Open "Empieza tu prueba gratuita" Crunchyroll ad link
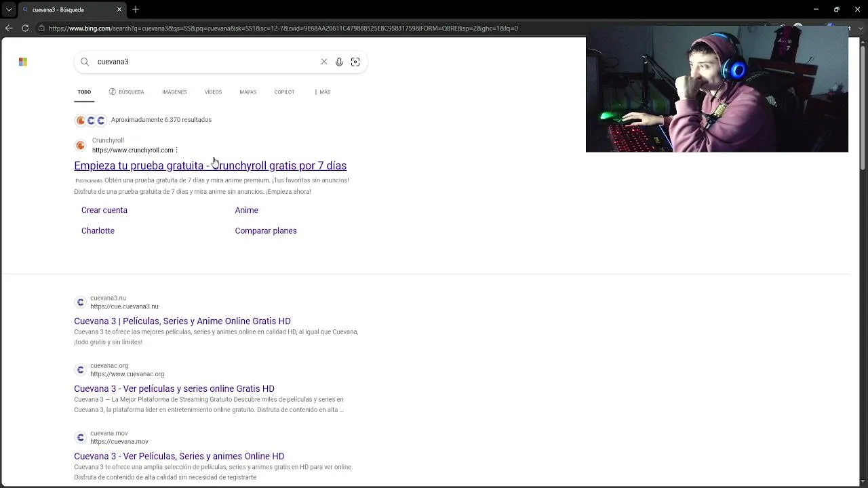Image resolution: width=868 pixels, height=488 pixels. pos(210,165)
